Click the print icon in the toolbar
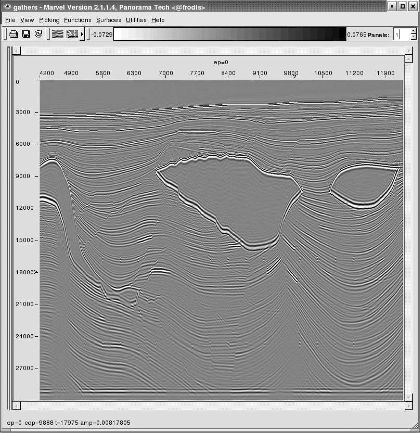The image size is (420, 433). (x=13, y=34)
